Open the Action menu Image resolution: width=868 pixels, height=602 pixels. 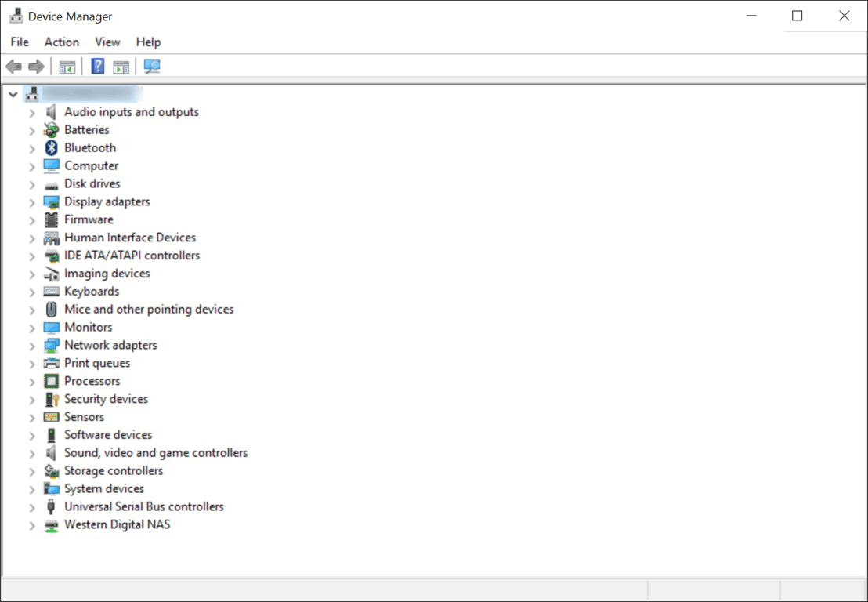coord(61,42)
